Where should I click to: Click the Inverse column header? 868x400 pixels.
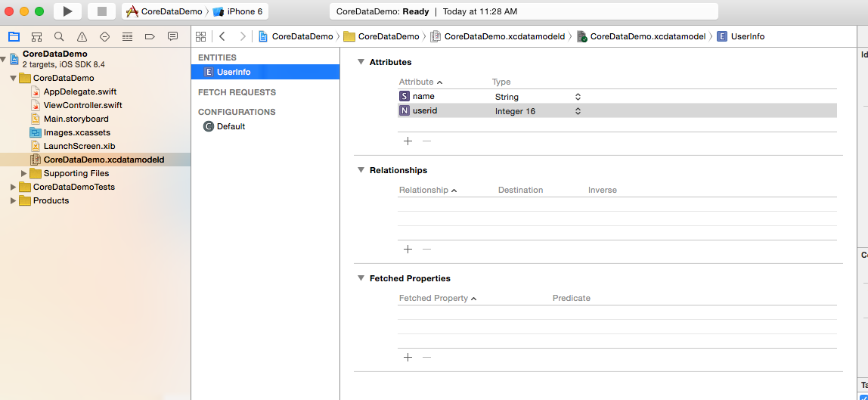click(603, 190)
